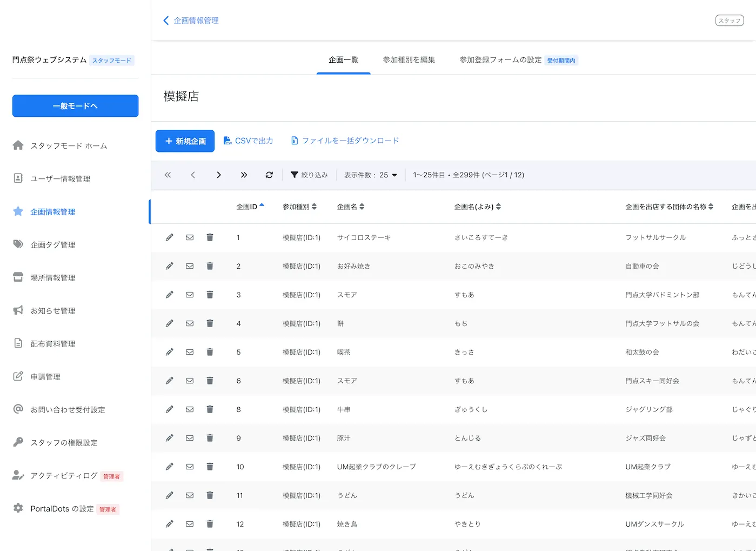Sort by 参加種別 column
Image resolution: width=756 pixels, height=551 pixels.
coord(299,207)
